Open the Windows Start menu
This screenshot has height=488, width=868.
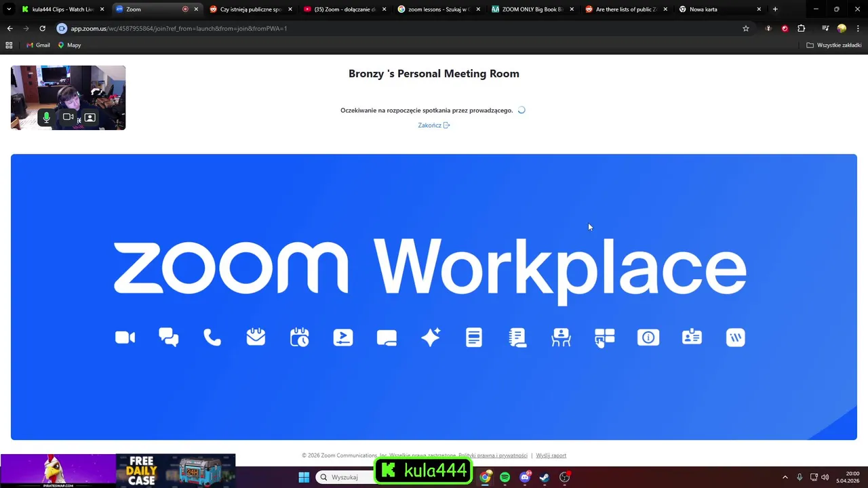304,477
